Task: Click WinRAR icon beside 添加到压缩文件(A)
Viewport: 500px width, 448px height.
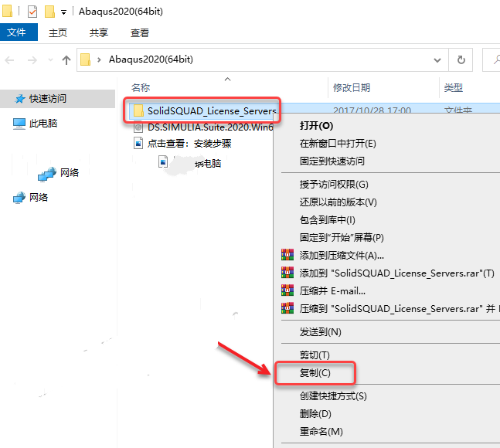Action: click(287, 255)
